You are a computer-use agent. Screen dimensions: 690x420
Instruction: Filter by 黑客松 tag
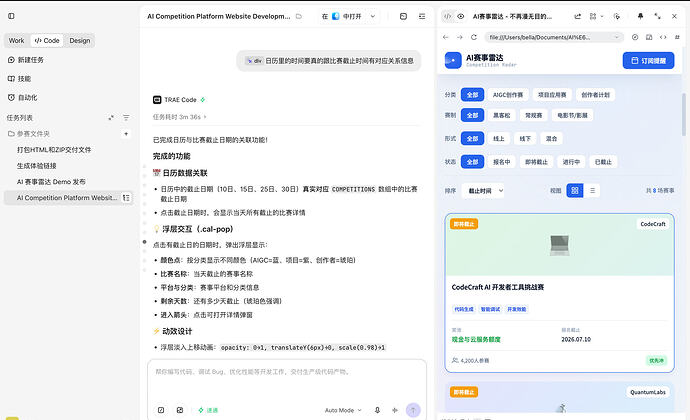(501, 115)
